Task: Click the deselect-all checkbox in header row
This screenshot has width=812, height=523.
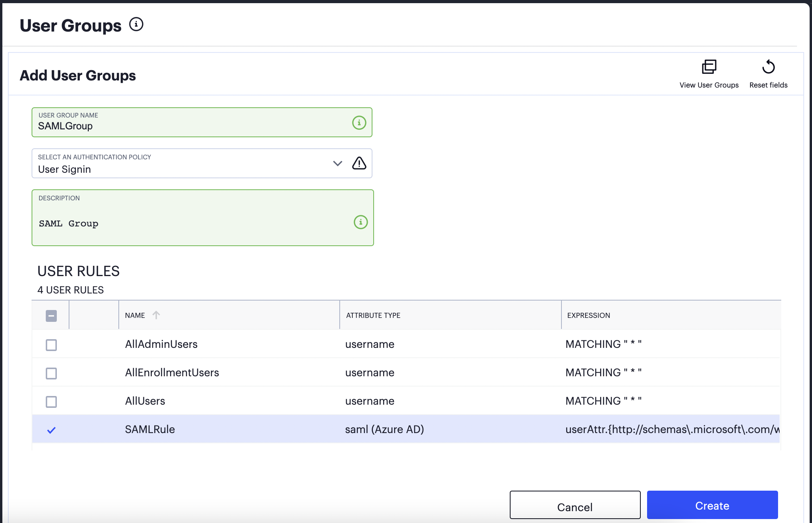Action: click(51, 315)
